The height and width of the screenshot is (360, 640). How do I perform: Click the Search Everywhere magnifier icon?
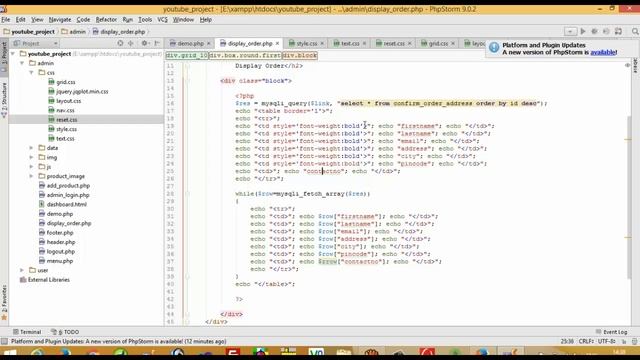tap(635, 31)
